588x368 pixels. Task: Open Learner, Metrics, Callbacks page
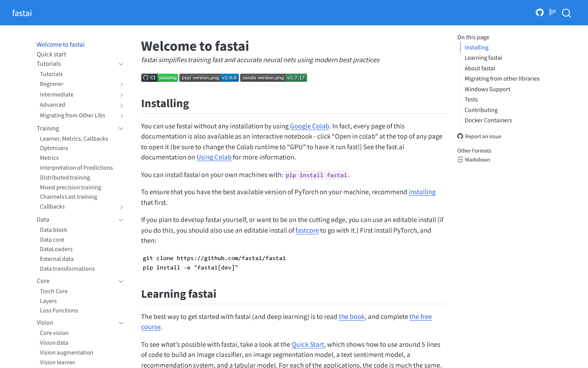[74, 139]
